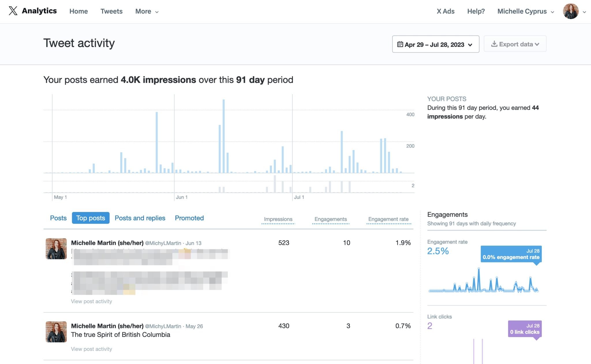Switch to the Posts tab

[58, 218]
